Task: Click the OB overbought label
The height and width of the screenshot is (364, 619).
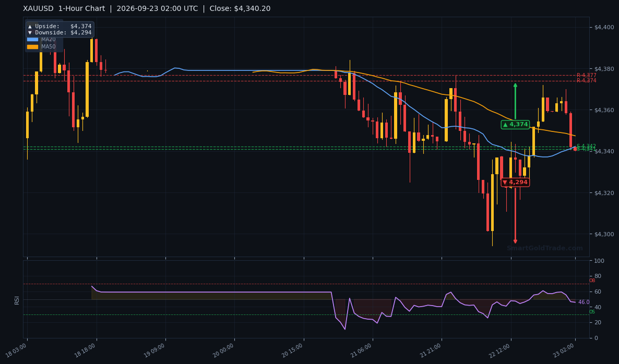Action: (592, 281)
